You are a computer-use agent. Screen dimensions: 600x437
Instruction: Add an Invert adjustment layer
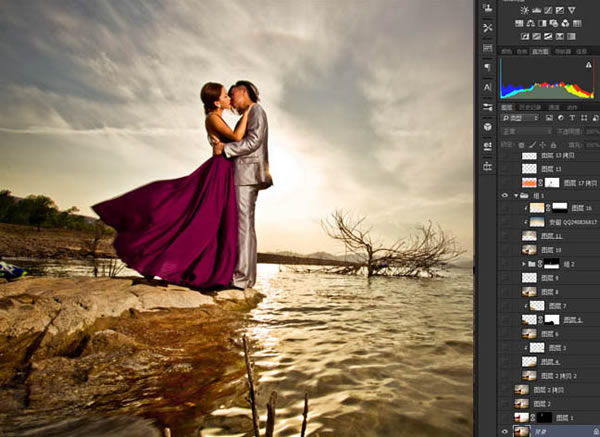525,36
